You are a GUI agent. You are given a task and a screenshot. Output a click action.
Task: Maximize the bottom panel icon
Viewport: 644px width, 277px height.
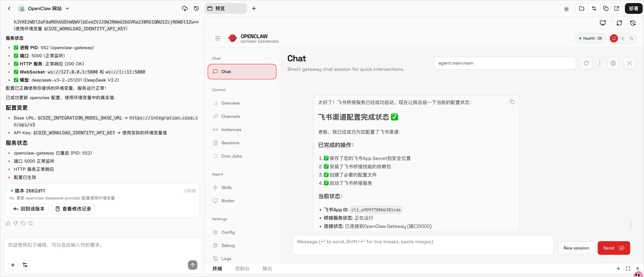(628, 269)
